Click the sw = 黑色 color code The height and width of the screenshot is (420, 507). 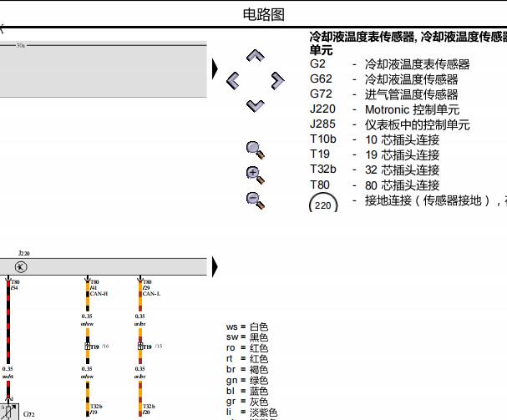(247, 337)
